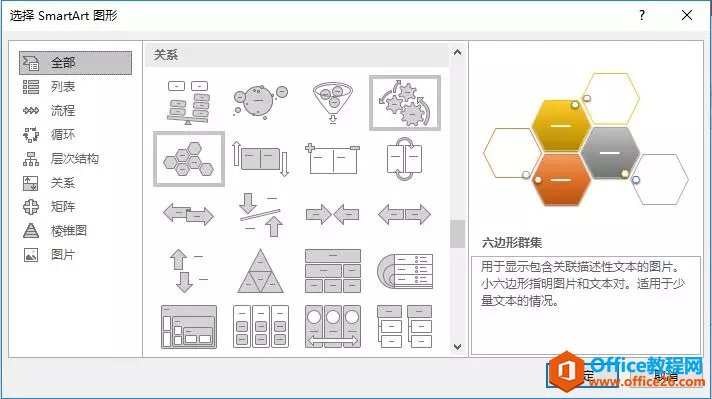Select the Hexagon Cluster layout thumbnail
Viewport: 712px width, 399px height.
pos(189,159)
